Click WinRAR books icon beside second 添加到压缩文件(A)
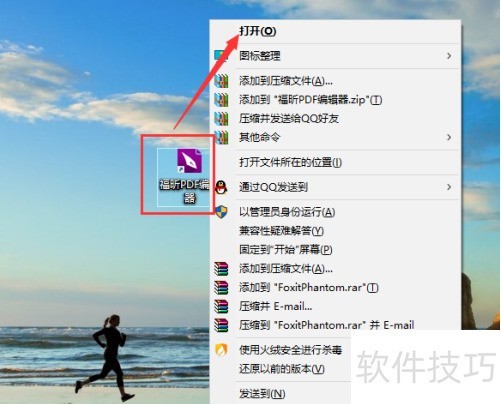The image size is (501, 404). 221,268
